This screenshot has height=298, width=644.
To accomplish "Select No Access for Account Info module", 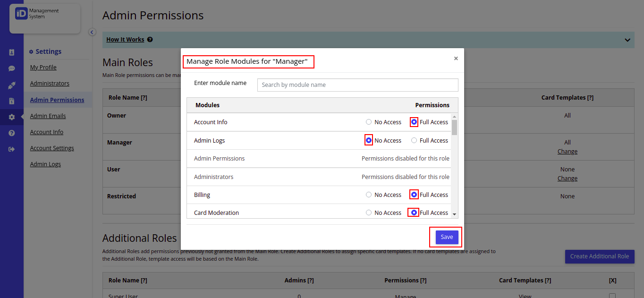I will (x=368, y=122).
